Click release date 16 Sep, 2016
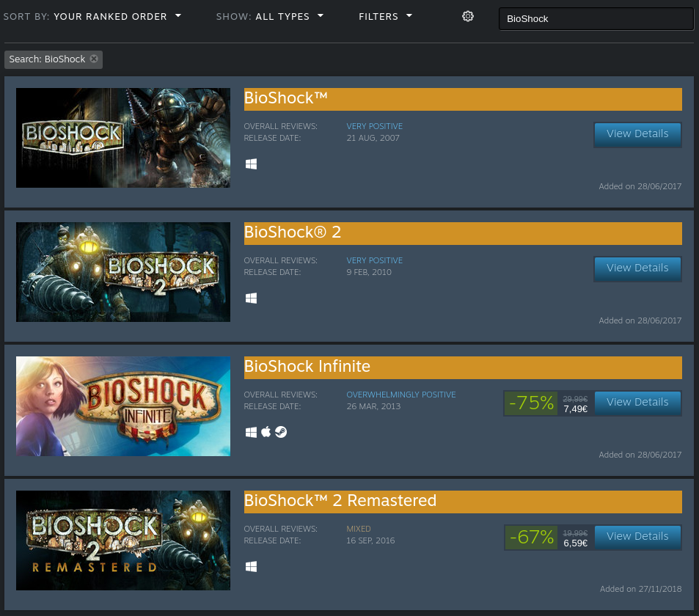The image size is (699, 616). point(370,540)
